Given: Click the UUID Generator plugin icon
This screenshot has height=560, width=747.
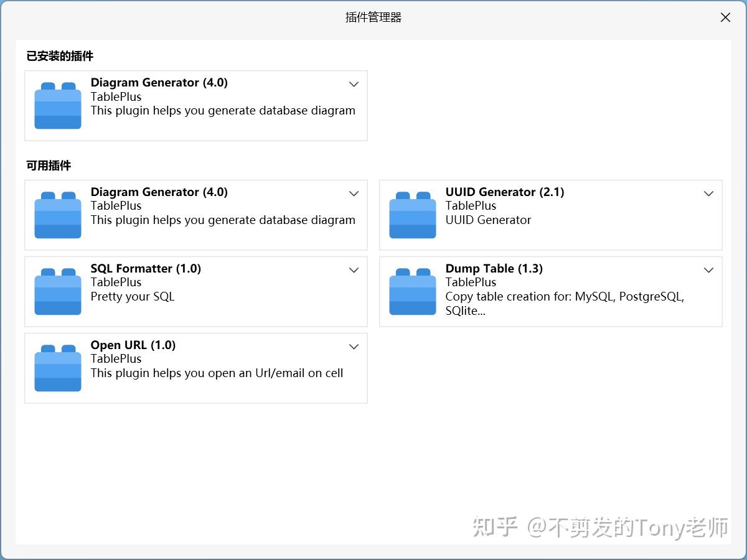Looking at the screenshot, I should pyautogui.click(x=412, y=215).
